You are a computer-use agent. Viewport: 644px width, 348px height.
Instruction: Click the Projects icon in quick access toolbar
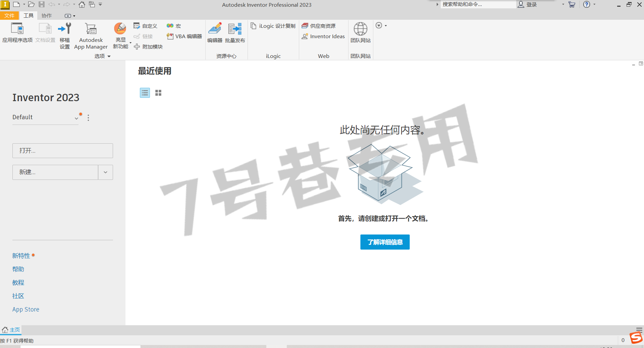point(92,4)
